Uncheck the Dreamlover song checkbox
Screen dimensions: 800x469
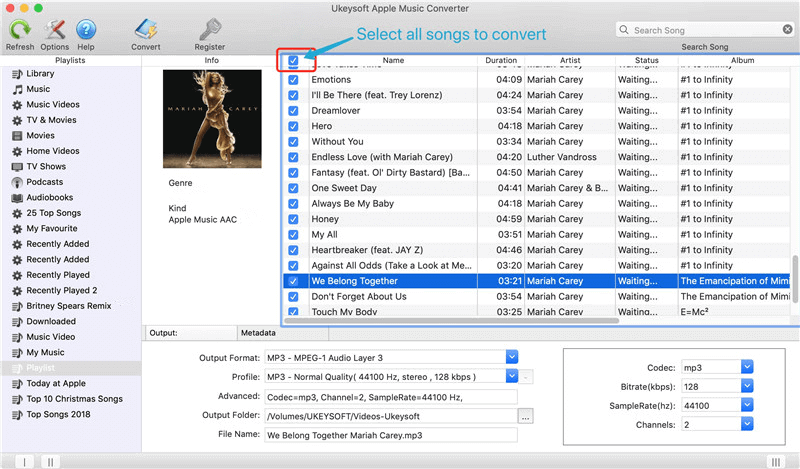pos(293,111)
